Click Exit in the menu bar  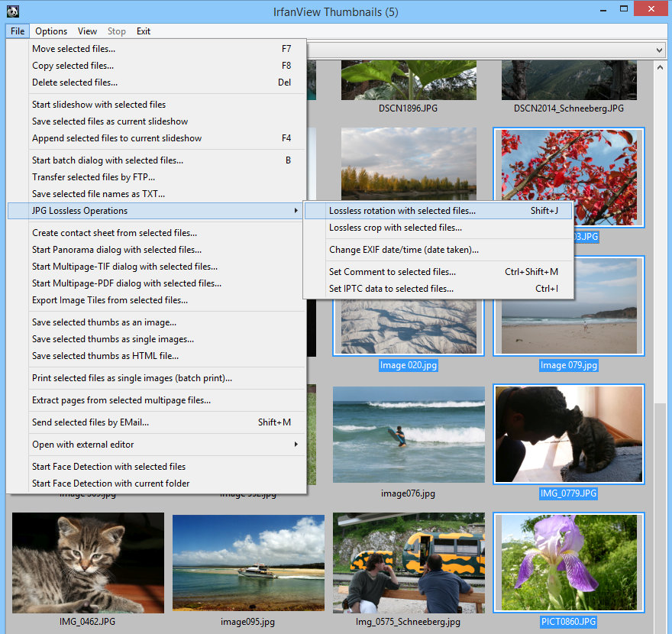144,31
